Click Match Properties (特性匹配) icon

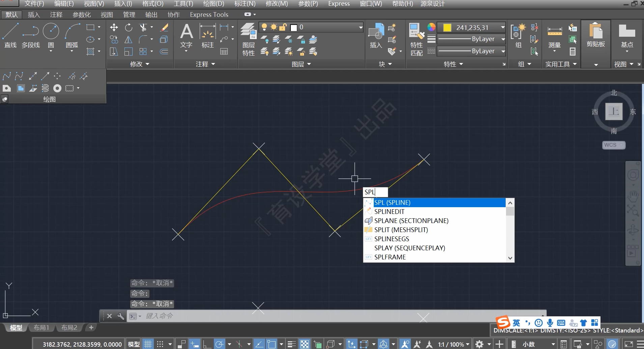pyautogui.click(x=417, y=39)
